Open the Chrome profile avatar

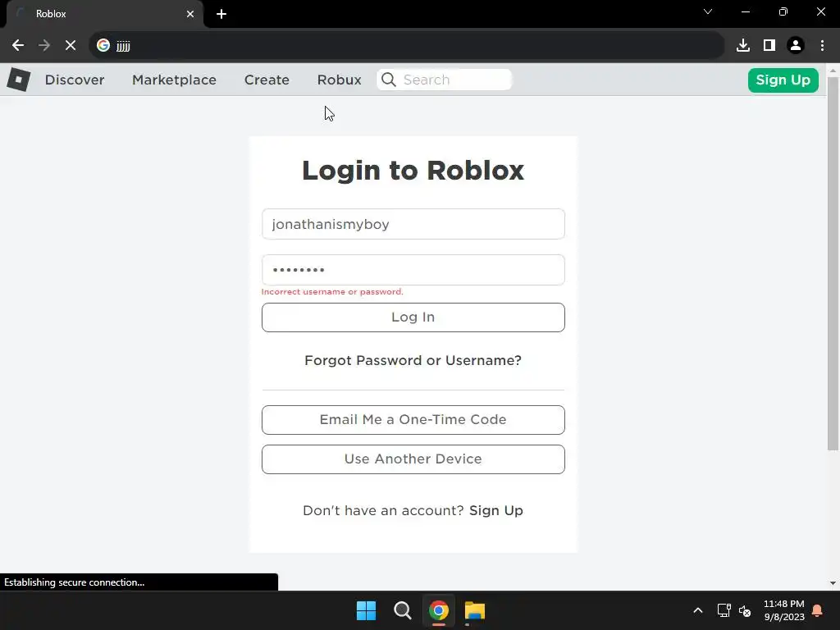796,46
